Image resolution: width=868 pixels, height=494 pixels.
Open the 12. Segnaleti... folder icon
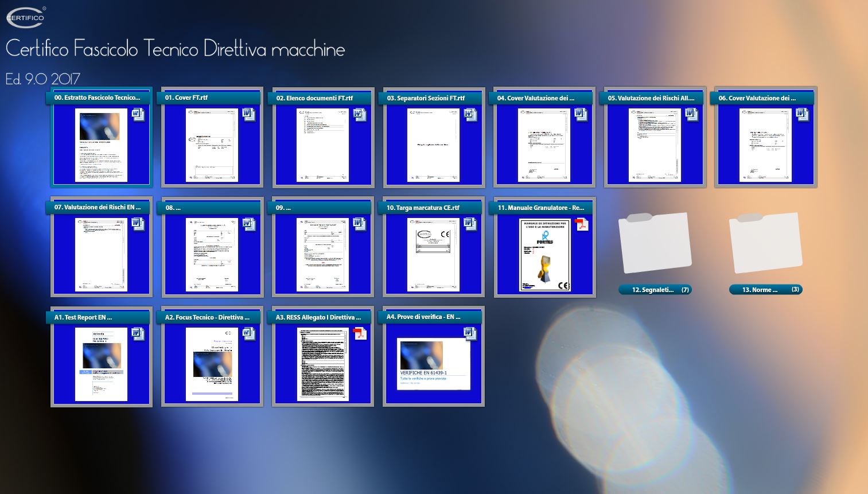[x=655, y=243]
